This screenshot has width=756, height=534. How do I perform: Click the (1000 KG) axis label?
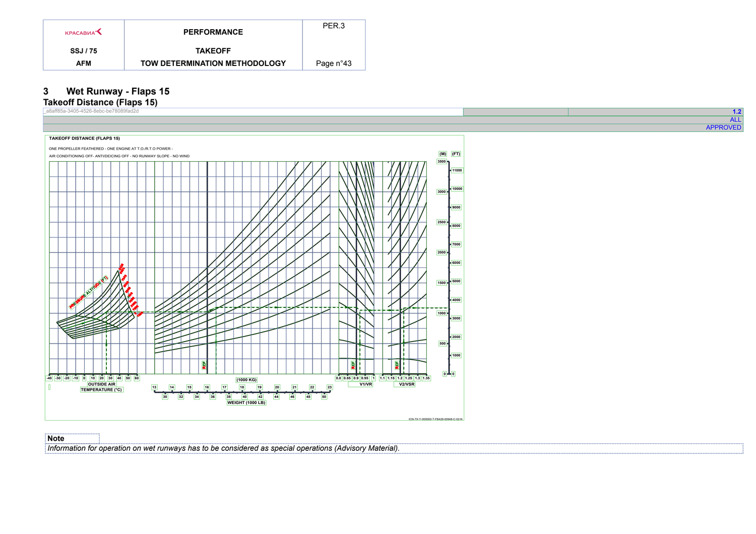(x=246, y=380)
